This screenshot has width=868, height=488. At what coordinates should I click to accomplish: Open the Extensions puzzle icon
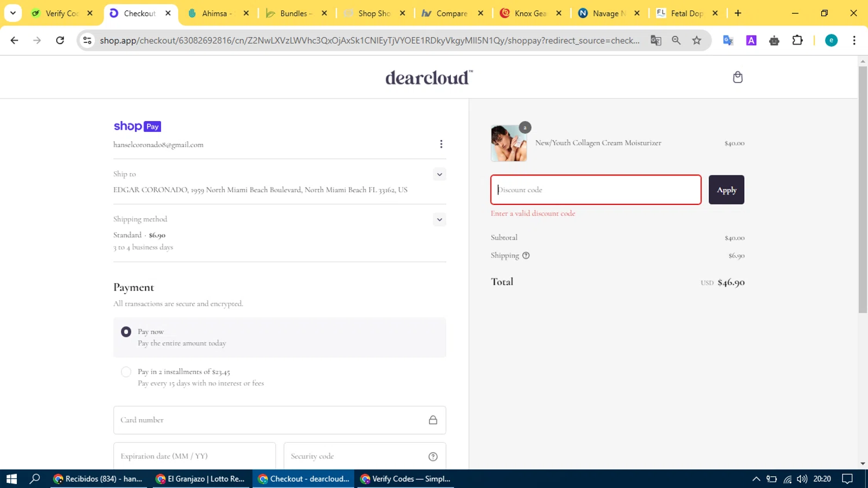[797, 40]
